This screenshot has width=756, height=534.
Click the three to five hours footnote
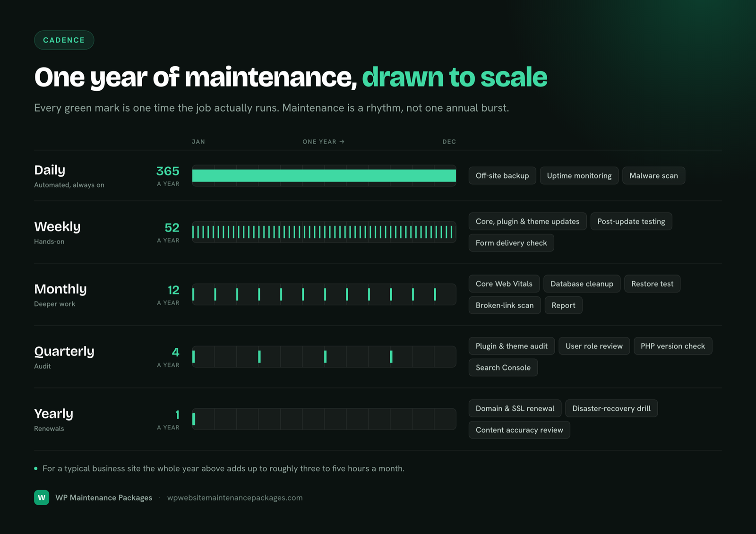point(223,469)
